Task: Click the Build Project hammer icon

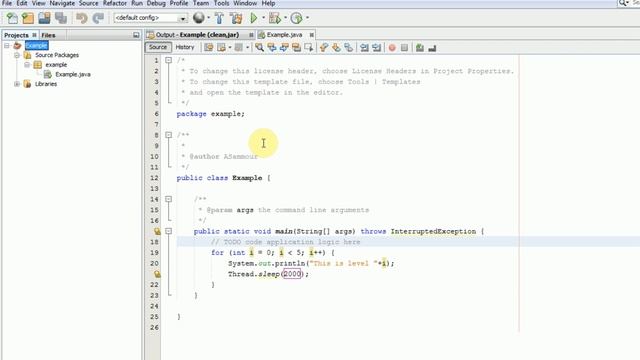Action: (x=219, y=18)
